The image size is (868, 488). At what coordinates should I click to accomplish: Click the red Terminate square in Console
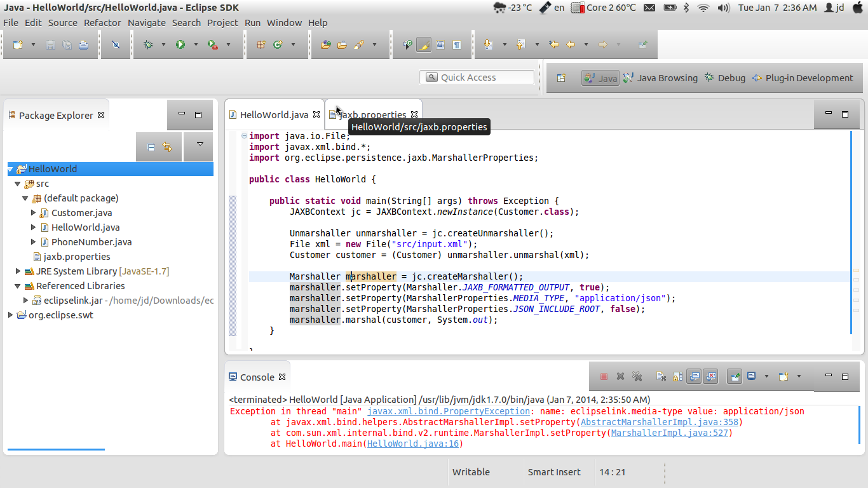click(604, 376)
